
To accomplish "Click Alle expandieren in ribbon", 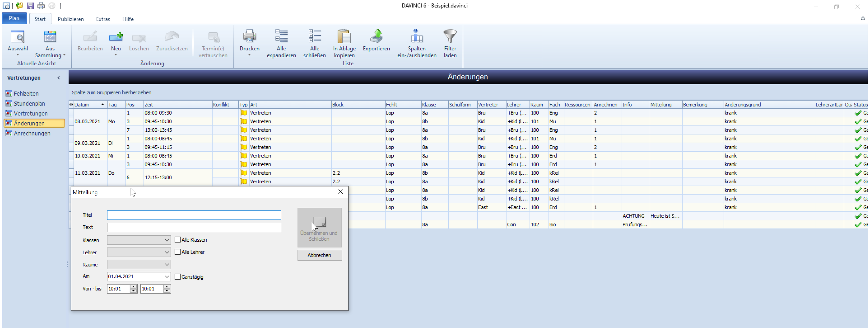I will point(281,44).
